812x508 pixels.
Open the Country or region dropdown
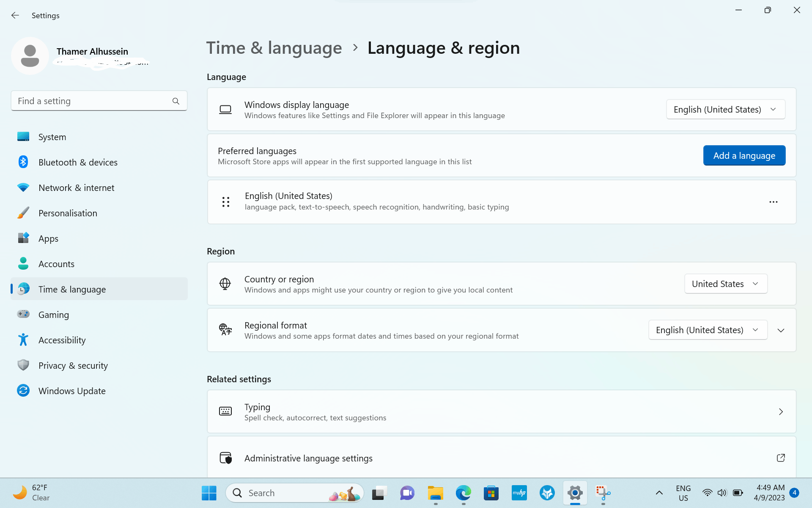pos(725,284)
